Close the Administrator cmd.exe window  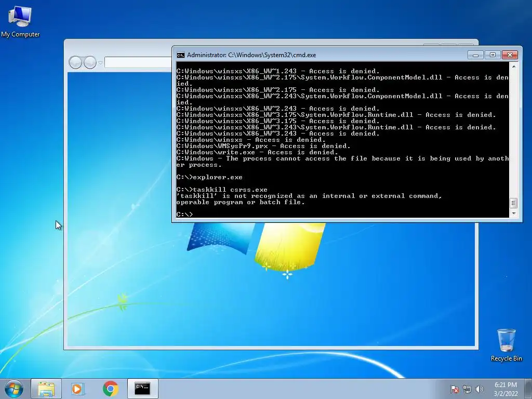coord(510,55)
